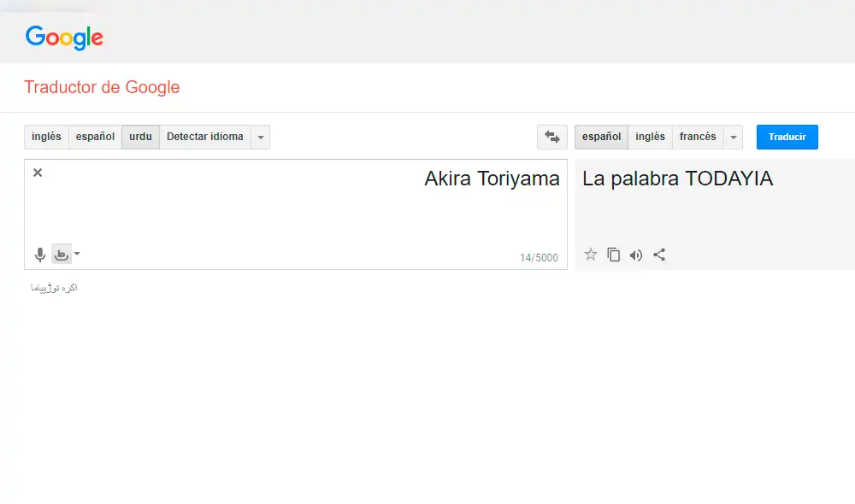Open the source languages dropdown arrow
Viewport: 855px width, 504px height.
(x=260, y=137)
